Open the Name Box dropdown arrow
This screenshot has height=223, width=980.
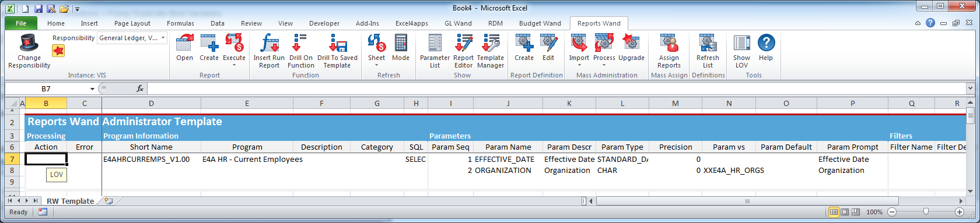pos(92,89)
